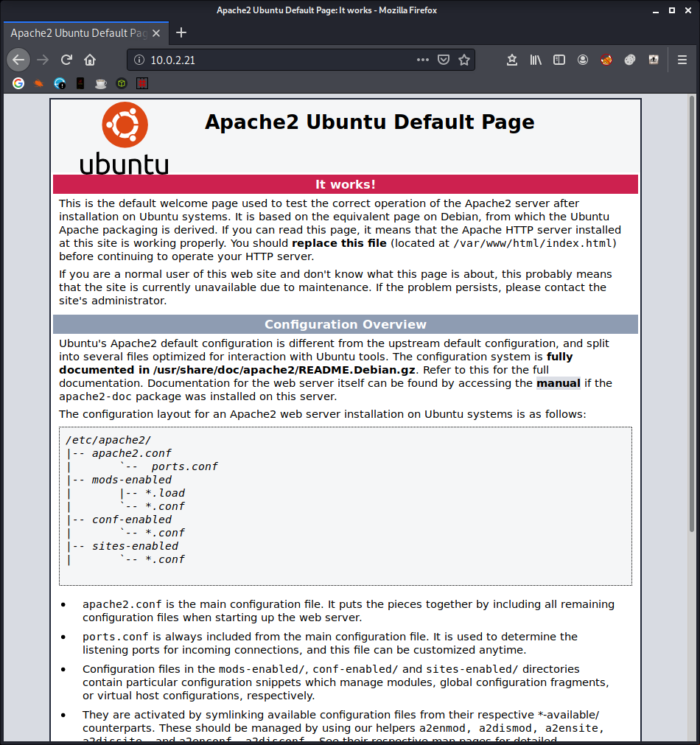
Task: Click the Google bookmark icon
Action: (18, 83)
